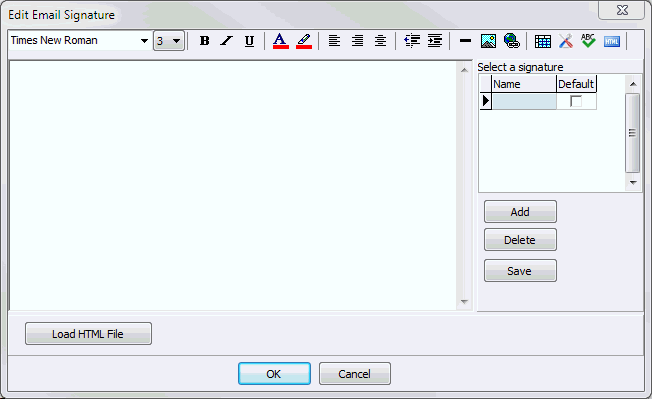Open the Times New Roman font dropdown
The height and width of the screenshot is (399, 652).
144,41
